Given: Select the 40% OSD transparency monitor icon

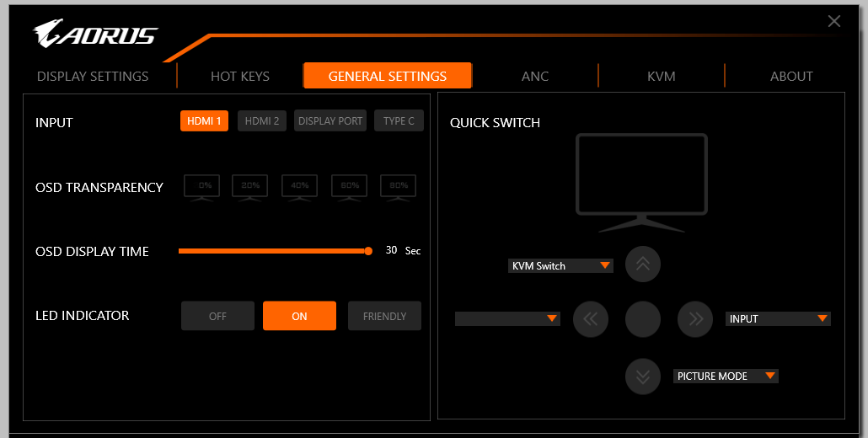Looking at the screenshot, I should click(299, 188).
